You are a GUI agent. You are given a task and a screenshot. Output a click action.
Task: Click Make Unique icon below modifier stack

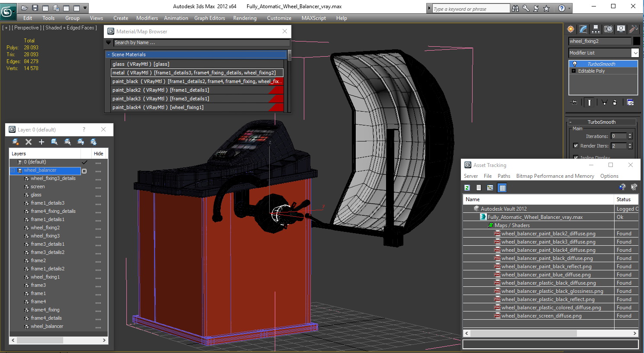click(x=604, y=103)
